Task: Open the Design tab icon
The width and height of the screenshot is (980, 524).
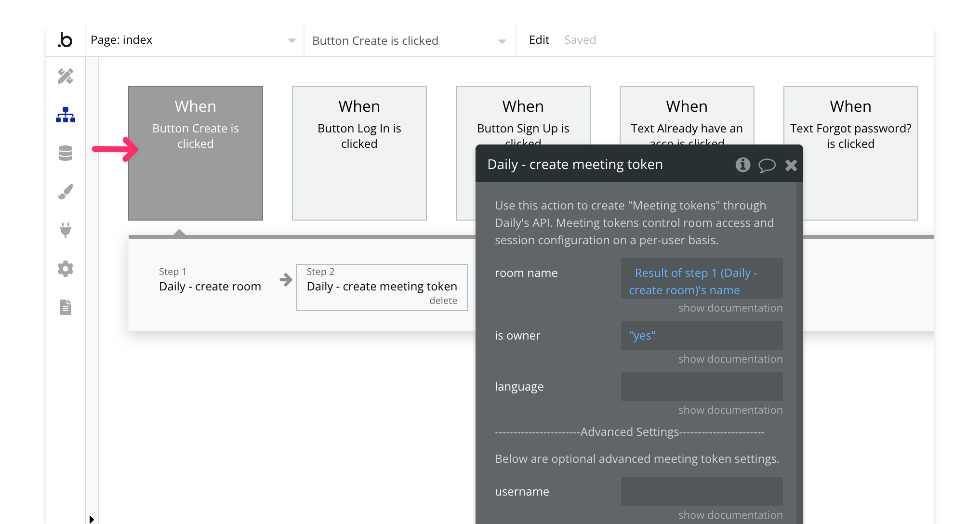Action: pos(66,76)
